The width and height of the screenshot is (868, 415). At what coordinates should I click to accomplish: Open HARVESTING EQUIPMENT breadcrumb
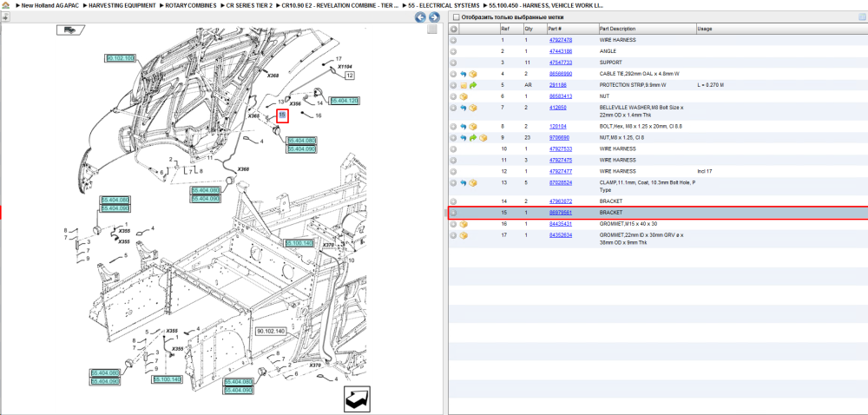click(x=122, y=5)
